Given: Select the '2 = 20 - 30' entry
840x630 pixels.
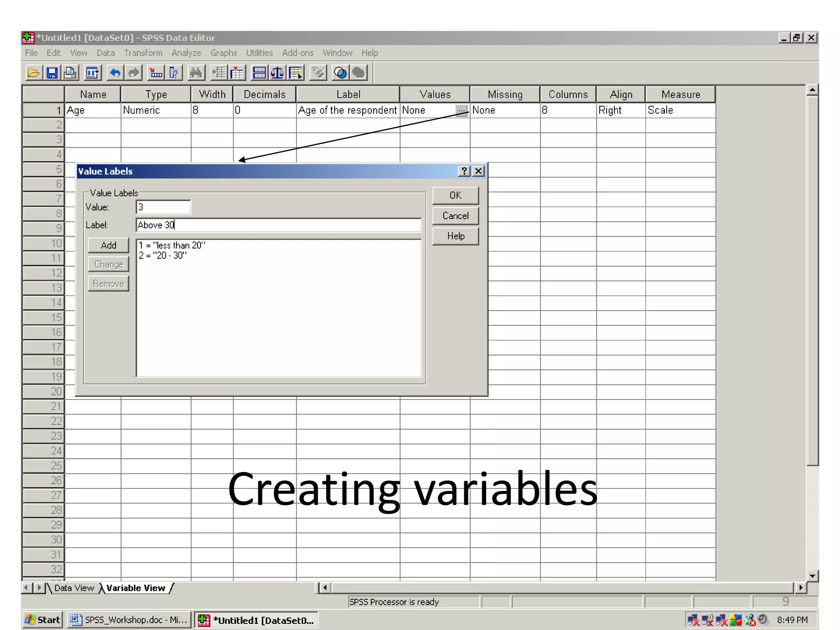Looking at the screenshot, I should (163, 256).
